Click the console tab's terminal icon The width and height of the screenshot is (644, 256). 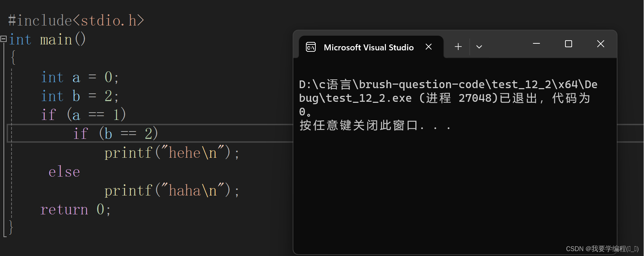(311, 47)
